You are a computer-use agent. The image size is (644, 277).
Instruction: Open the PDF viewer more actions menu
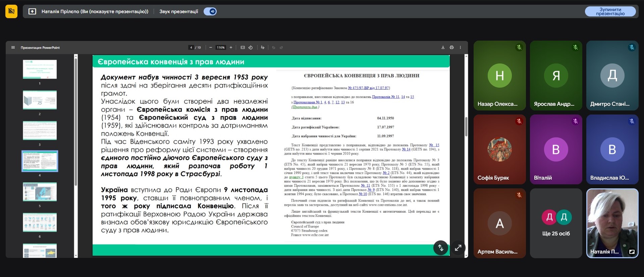460,48
